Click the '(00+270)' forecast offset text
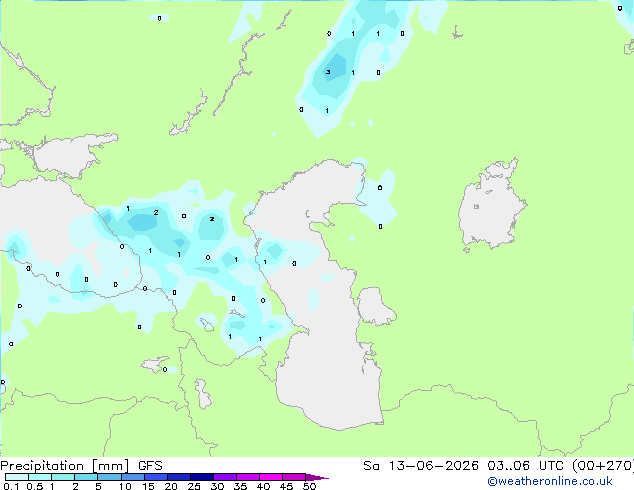 pyautogui.click(x=602, y=466)
